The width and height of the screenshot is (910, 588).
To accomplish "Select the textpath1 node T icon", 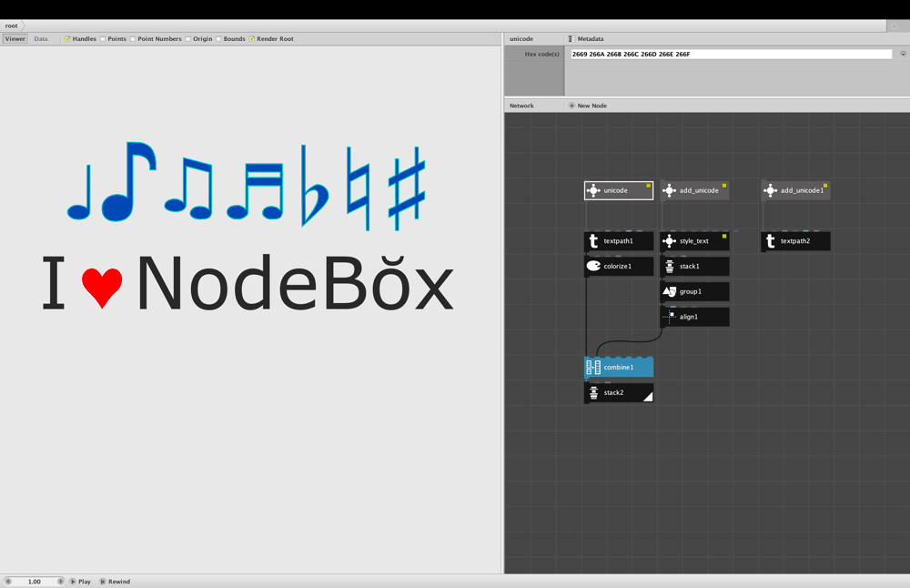I will pos(593,241).
